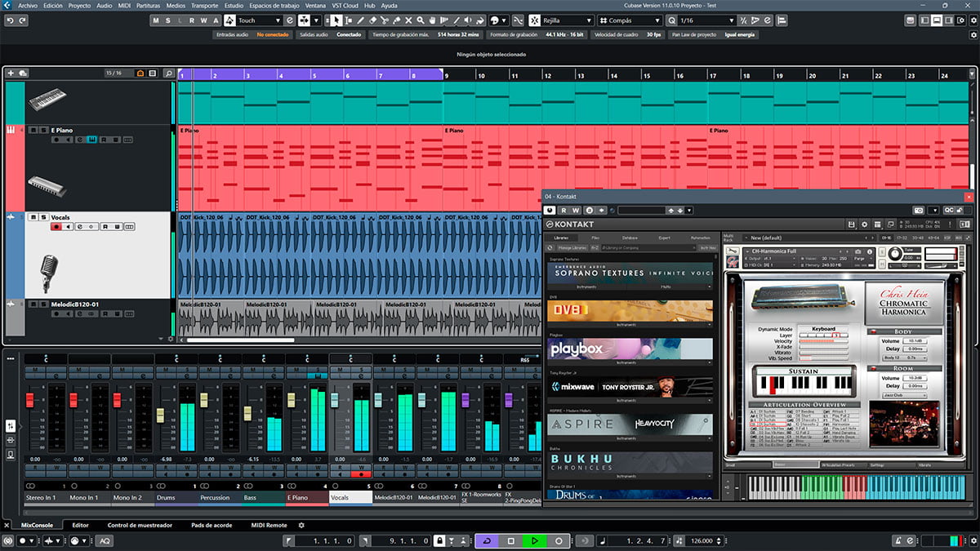Click the QC quick controls button in Kontakt
This screenshot has width=980, height=551.
click(948, 210)
